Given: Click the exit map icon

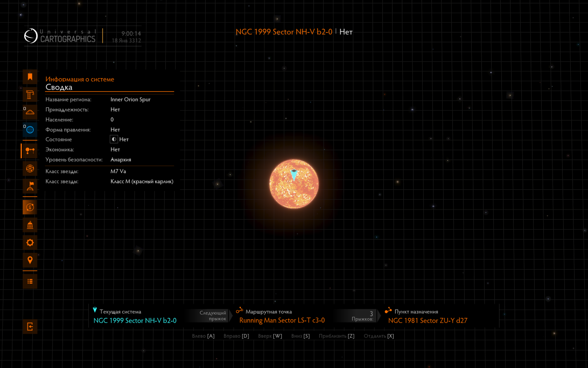Looking at the screenshot, I should click(30, 327).
